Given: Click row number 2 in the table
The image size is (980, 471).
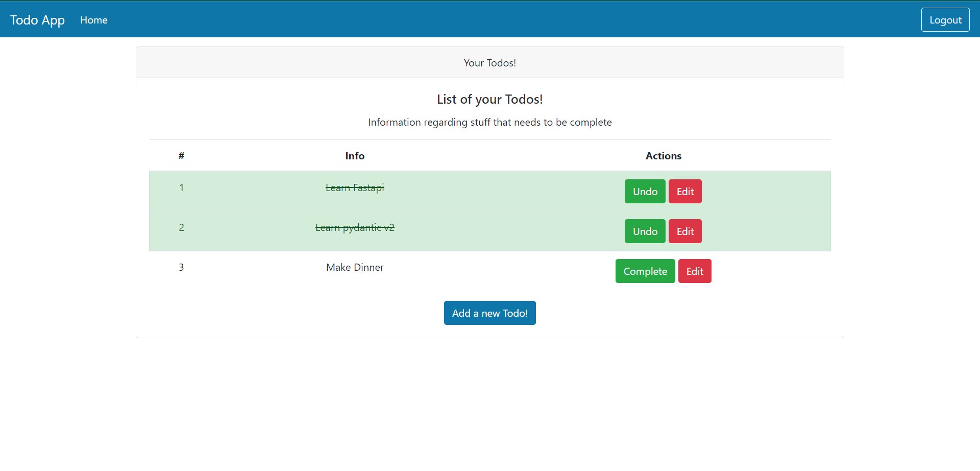Looking at the screenshot, I should click(181, 228).
